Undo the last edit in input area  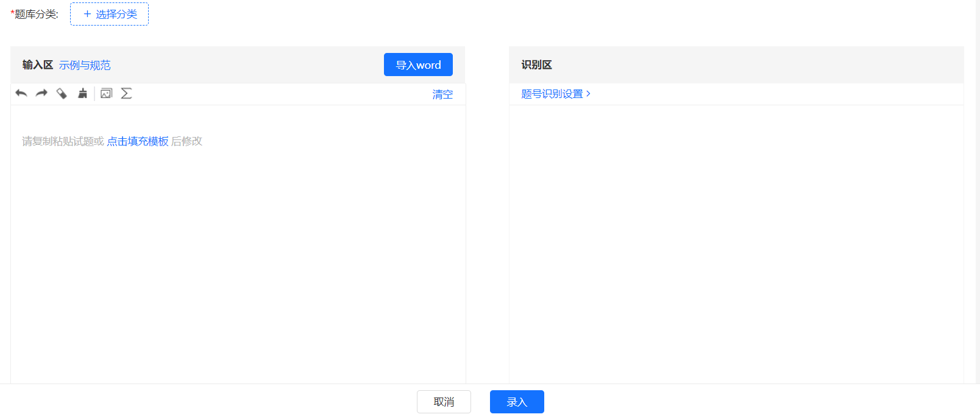click(x=21, y=93)
